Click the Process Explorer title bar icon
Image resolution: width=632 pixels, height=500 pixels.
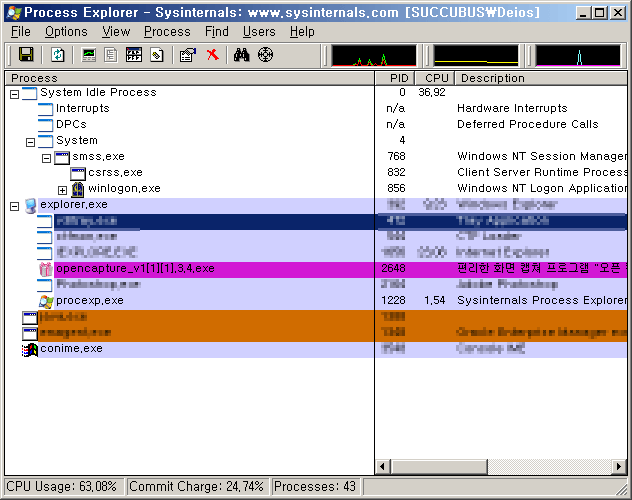click(x=14, y=12)
